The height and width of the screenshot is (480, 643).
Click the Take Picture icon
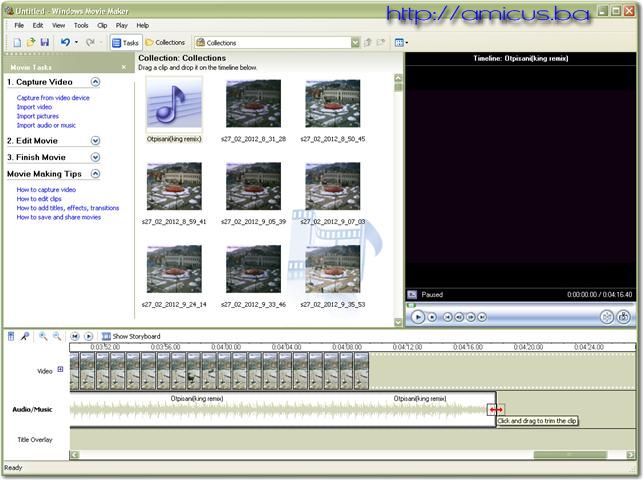point(624,317)
